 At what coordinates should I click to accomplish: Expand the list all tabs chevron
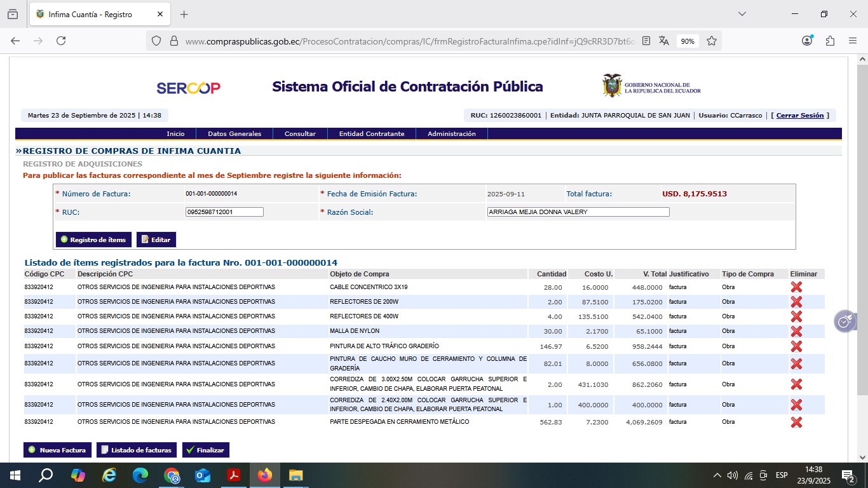tap(742, 14)
